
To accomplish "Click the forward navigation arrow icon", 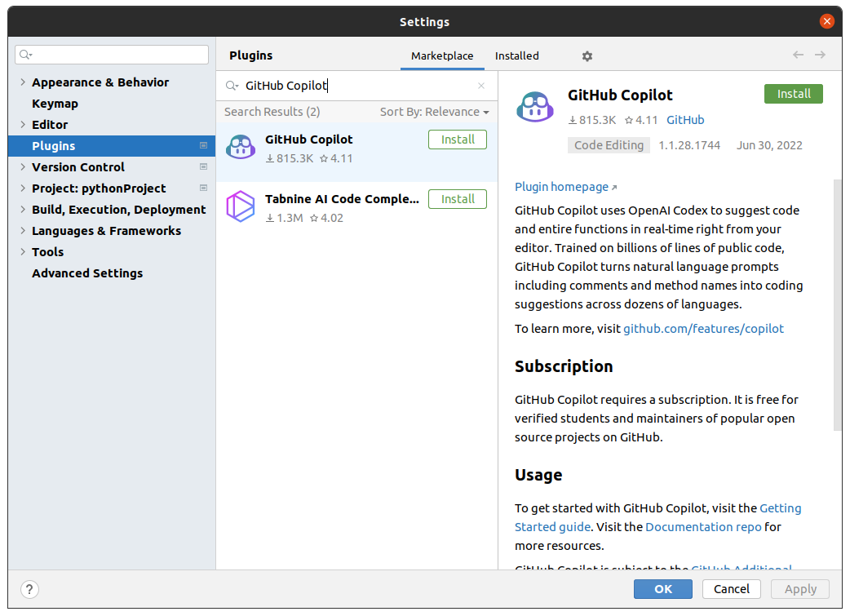I will (819, 54).
